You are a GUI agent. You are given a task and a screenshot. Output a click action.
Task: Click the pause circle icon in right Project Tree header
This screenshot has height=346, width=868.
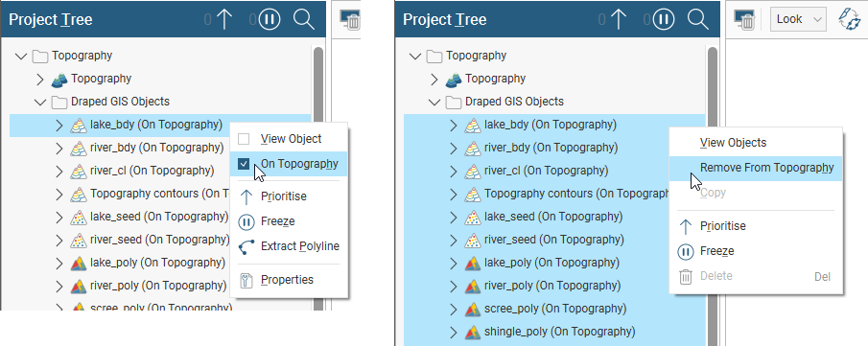pyautogui.click(x=664, y=20)
